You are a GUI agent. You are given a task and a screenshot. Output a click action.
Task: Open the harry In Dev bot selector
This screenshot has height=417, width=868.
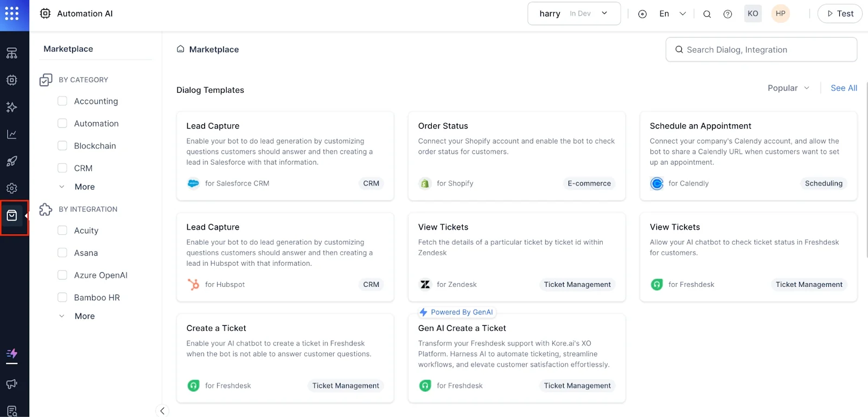pos(574,14)
